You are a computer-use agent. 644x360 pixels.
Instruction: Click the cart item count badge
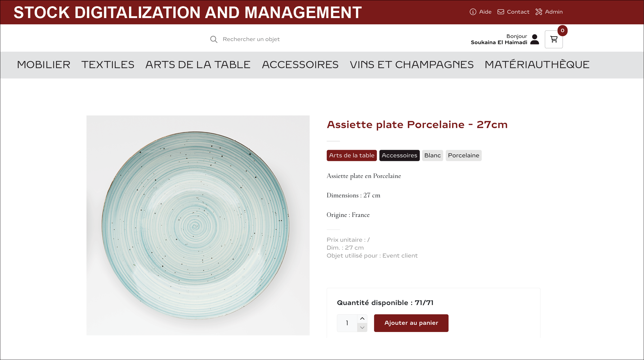pyautogui.click(x=562, y=30)
